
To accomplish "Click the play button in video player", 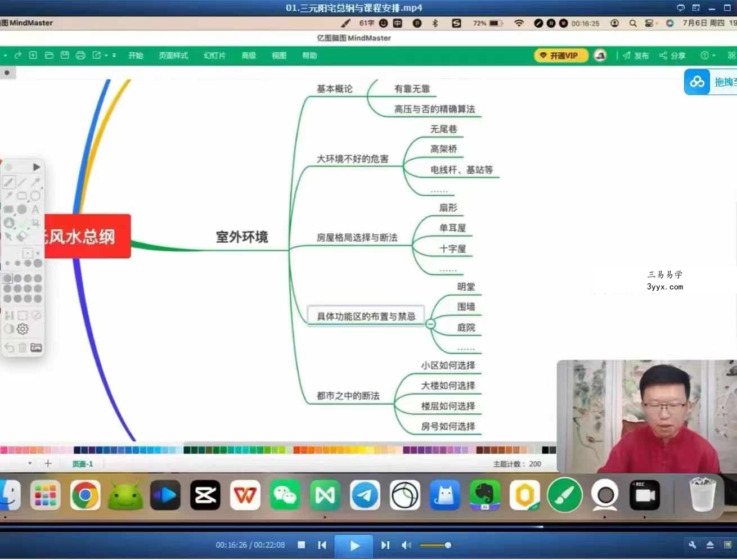I will tap(354, 545).
